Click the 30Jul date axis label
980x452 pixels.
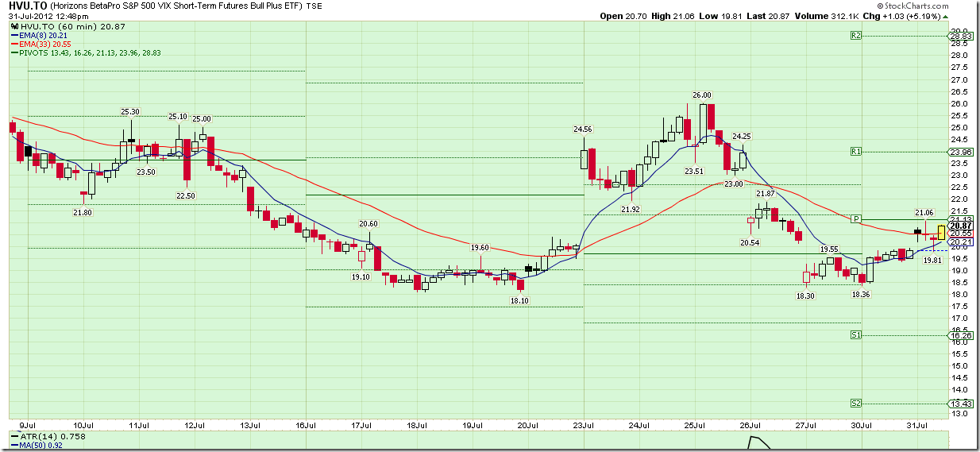pos(862,425)
